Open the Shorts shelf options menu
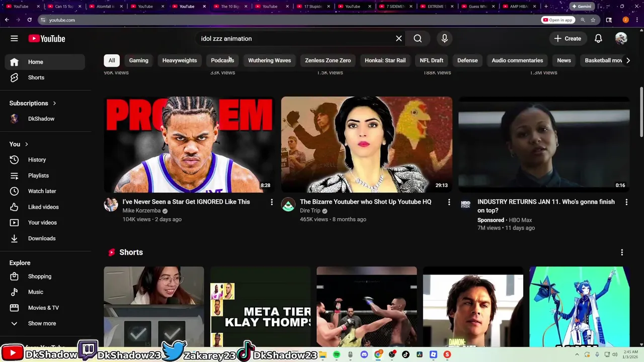This screenshot has width=644, height=362. tap(622, 252)
